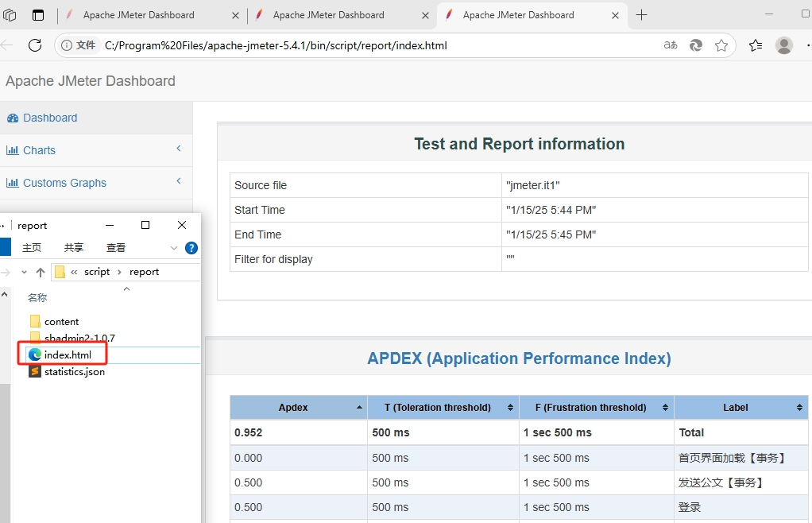Add page to favorites with star icon
812x523 pixels.
click(721, 45)
